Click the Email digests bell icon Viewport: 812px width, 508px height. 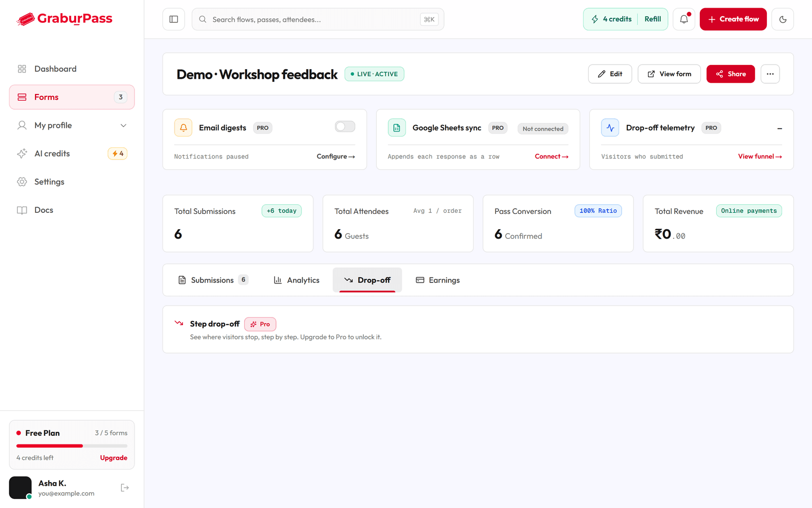pos(183,128)
